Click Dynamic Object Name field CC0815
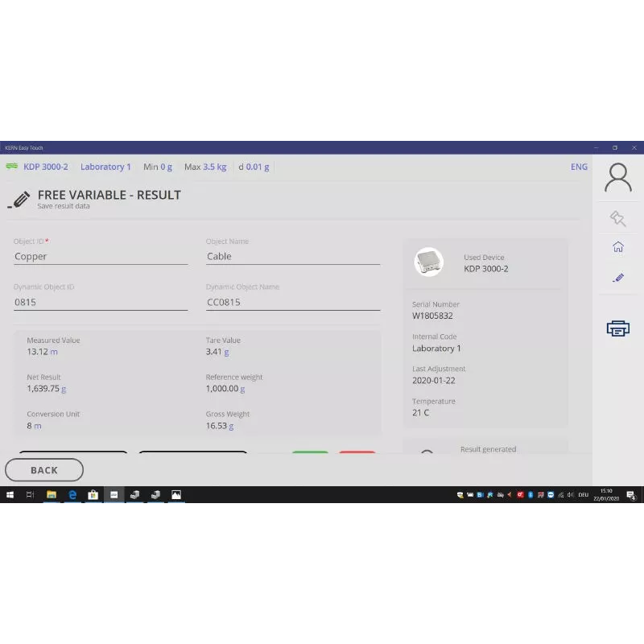Viewport: 644px width, 644px height. pyautogui.click(x=292, y=303)
